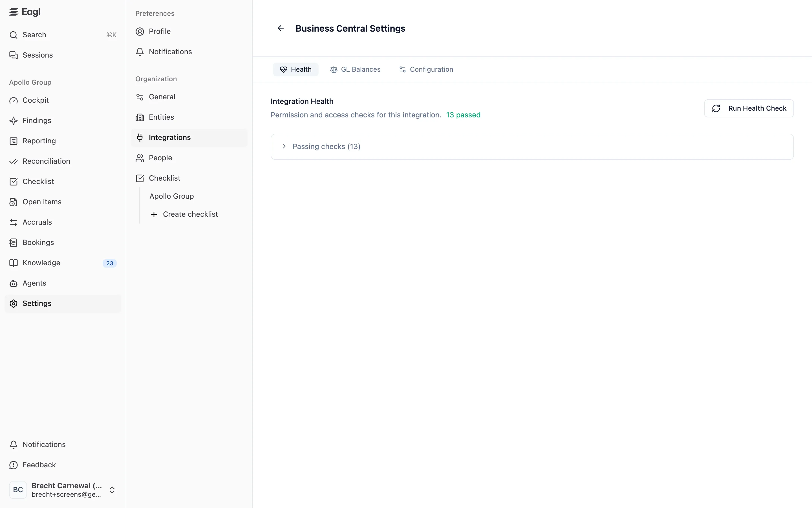Open Profile preferences
Image resolution: width=812 pixels, height=508 pixels.
[189, 32]
